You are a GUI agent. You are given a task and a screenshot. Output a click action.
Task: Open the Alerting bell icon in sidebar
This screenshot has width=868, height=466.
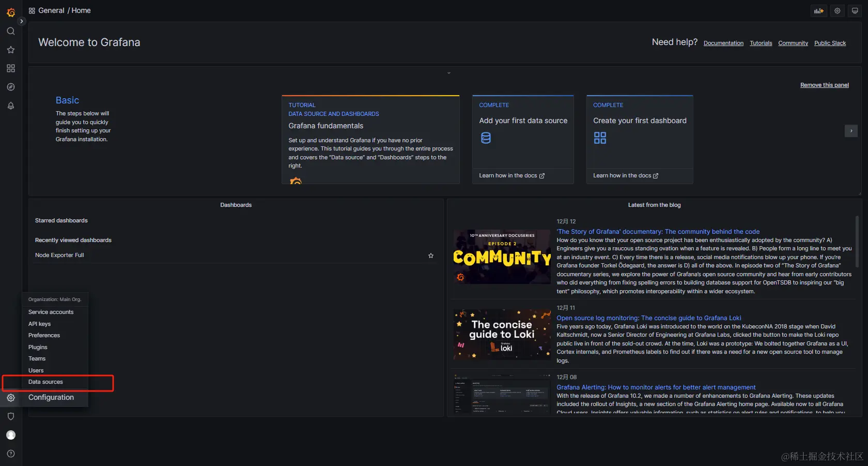tap(11, 106)
